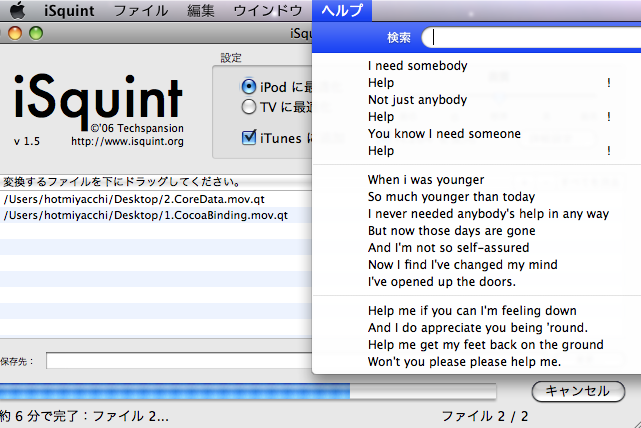Open the Apple menu
The height and width of the screenshot is (428, 641).
pyautogui.click(x=17, y=10)
